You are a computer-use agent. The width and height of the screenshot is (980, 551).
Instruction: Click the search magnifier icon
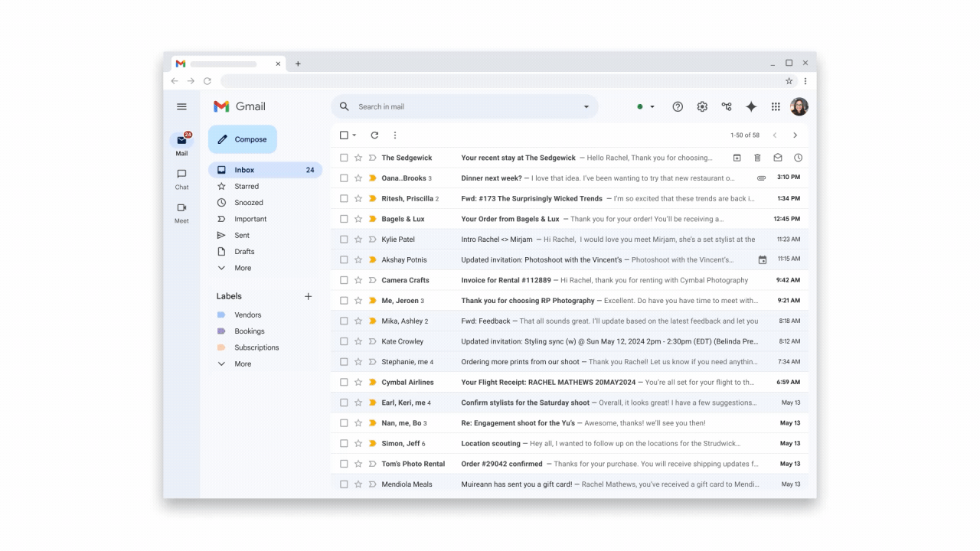tap(345, 107)
